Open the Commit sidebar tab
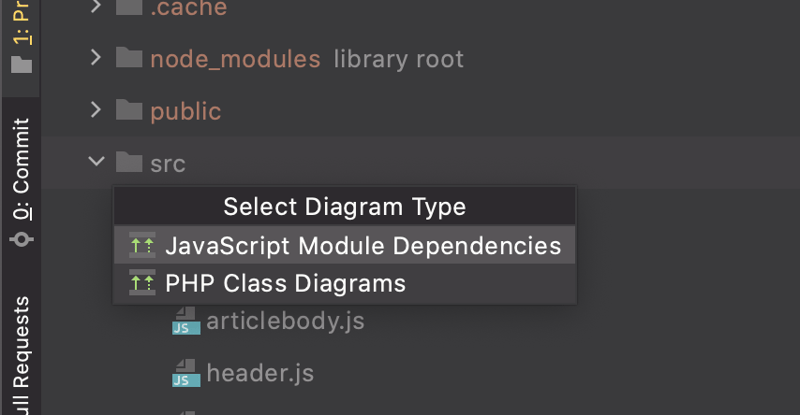The width and height of the screenshot is (800, 415). (x=20, y=170)
